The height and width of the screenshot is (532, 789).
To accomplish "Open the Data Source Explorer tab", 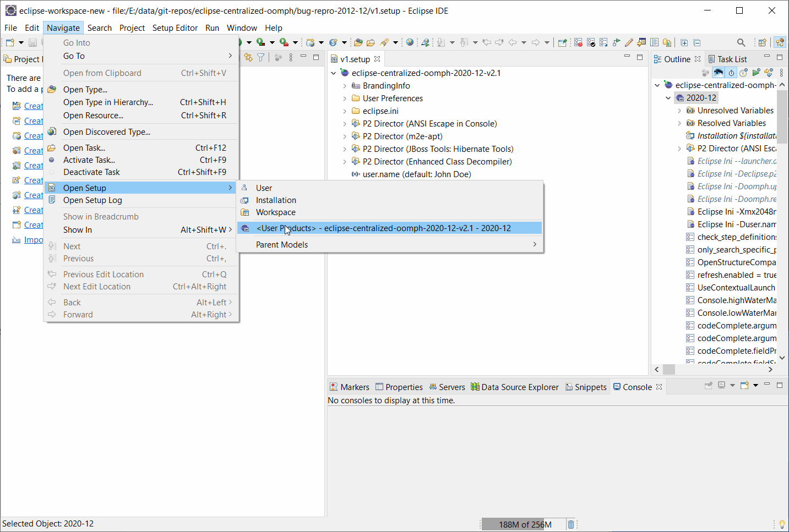I will click(x=514, y=387).
